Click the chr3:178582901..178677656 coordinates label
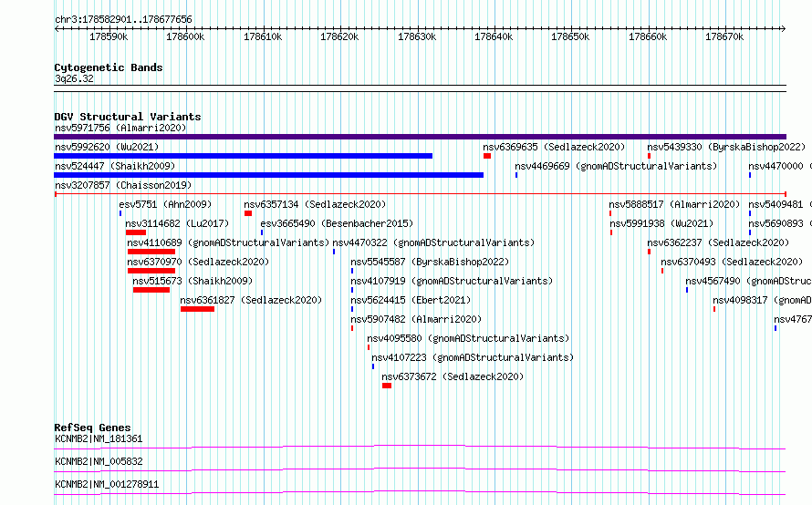The height and width of the screenshot is (505, 812). coord(123,19)
